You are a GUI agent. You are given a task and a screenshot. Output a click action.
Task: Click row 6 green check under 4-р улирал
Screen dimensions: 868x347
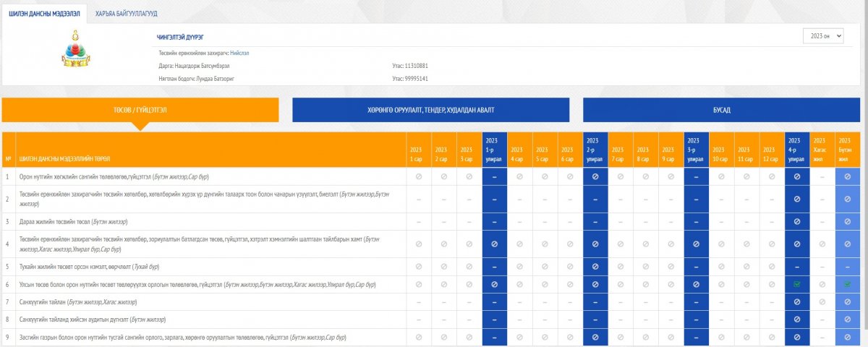(x=797, y=284)
